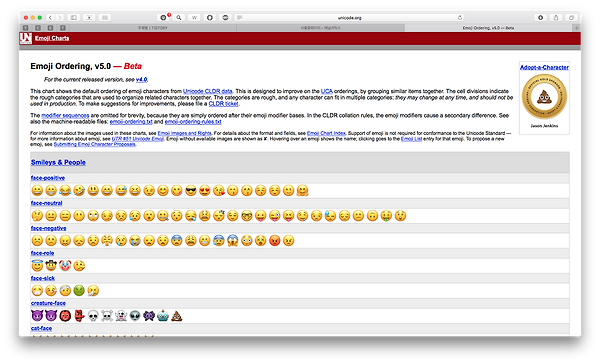The image size is (600, 364).
Task: Open the face-negative subcategory link
Action: click(49, 229)
